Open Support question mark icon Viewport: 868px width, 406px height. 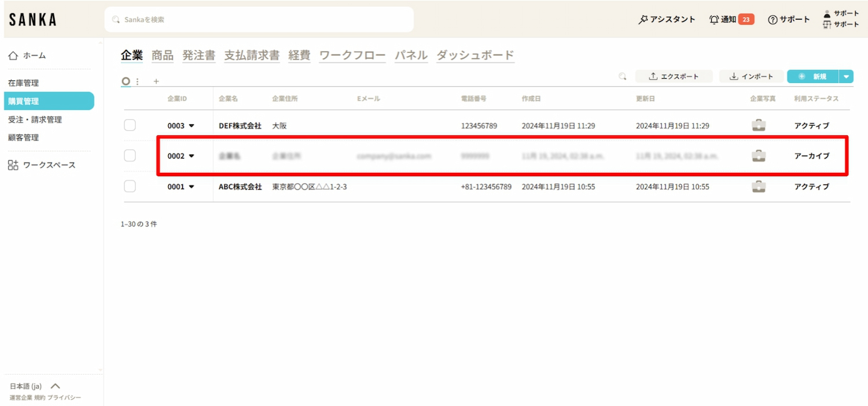tap(772, 20)
